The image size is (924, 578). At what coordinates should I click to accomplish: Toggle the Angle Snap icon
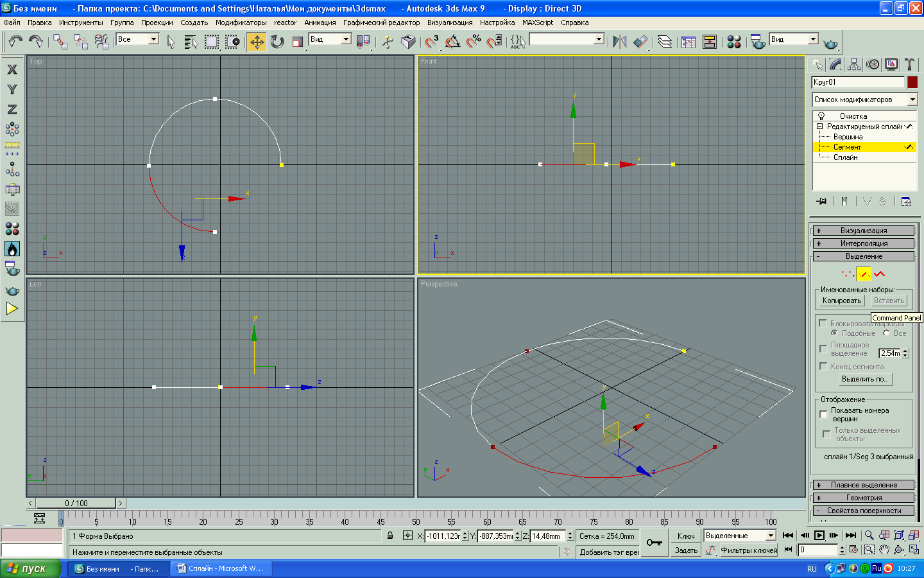point(452,42)
